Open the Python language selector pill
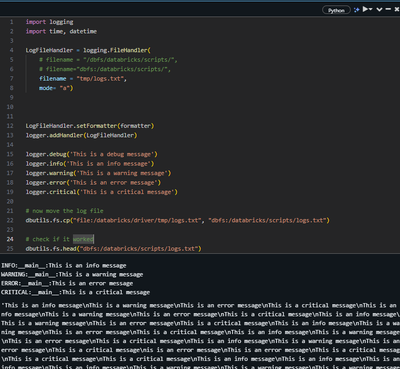This screenshot has height=369, width=400. click(336, 10)
